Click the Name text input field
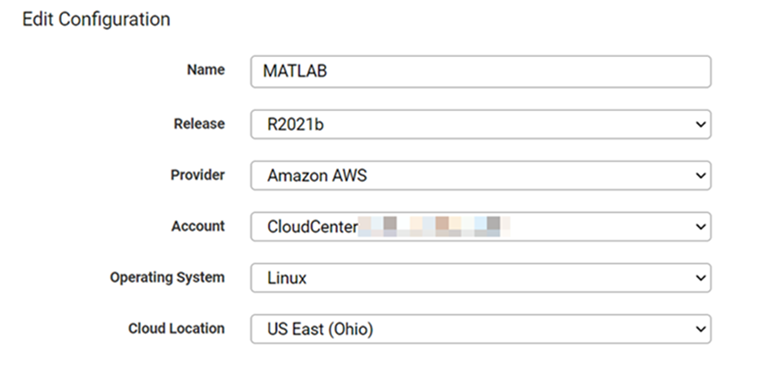Viewport: 778px width, 367px height. click(x=480, y=71)
